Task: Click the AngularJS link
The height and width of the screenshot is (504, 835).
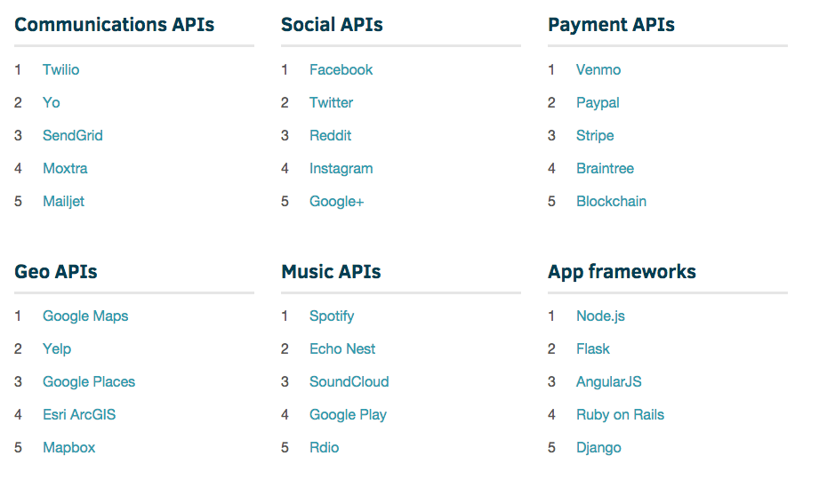Action: click(x=608, y=381)
